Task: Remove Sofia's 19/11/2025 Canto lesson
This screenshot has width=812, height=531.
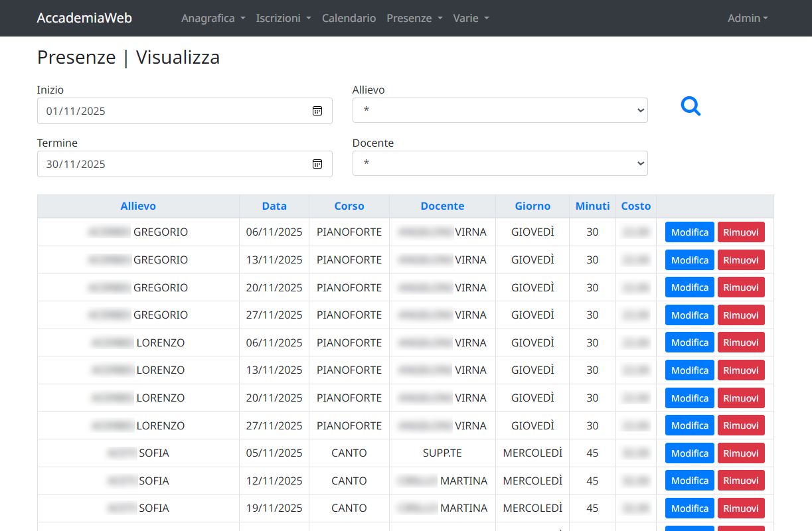Action: (740, 508)
